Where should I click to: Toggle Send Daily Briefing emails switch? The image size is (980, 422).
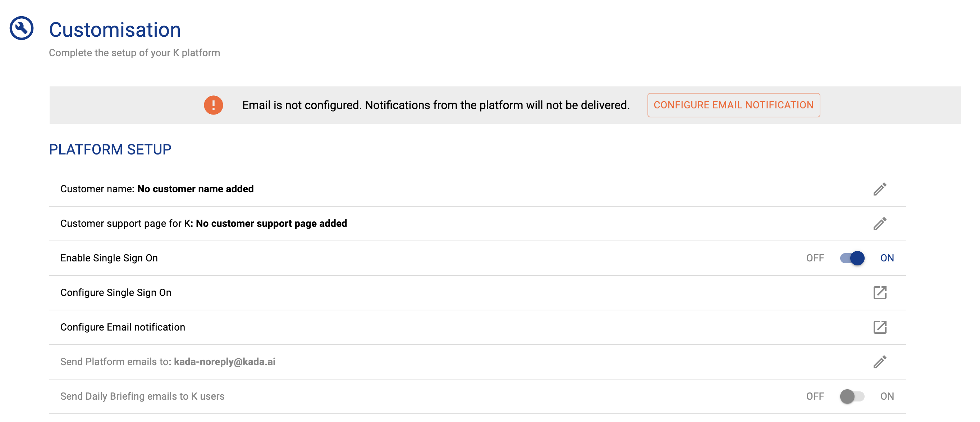852,396
